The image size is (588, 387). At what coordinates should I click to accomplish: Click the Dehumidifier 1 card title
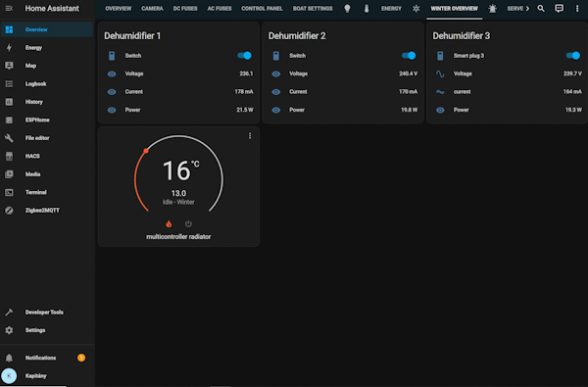[x=132, y=35]
